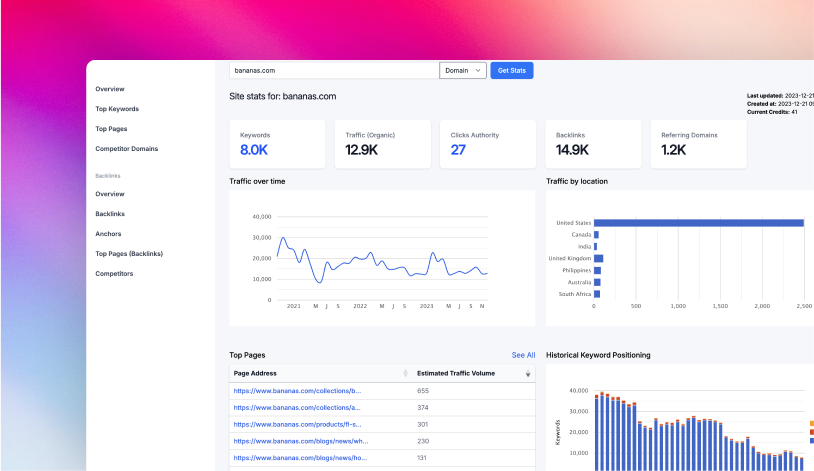
Task: Open the bananas.com/products/fl-s... page link
Action: click(298, 424)
